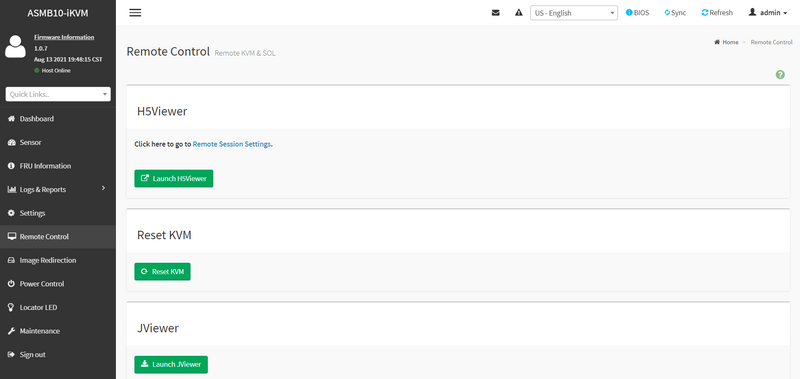This screenshot has height=379, width=800.
Task: Open the Image Redirection menu item
Action: 58,260
